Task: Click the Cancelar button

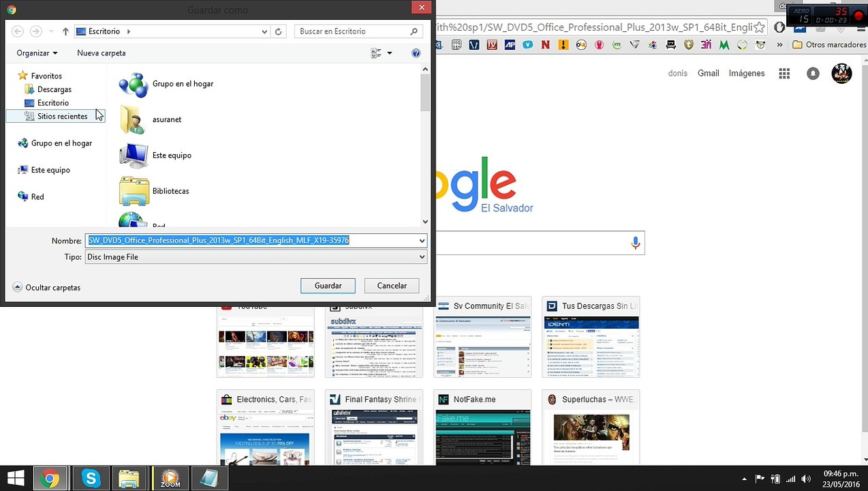Action: pos(392,286)
